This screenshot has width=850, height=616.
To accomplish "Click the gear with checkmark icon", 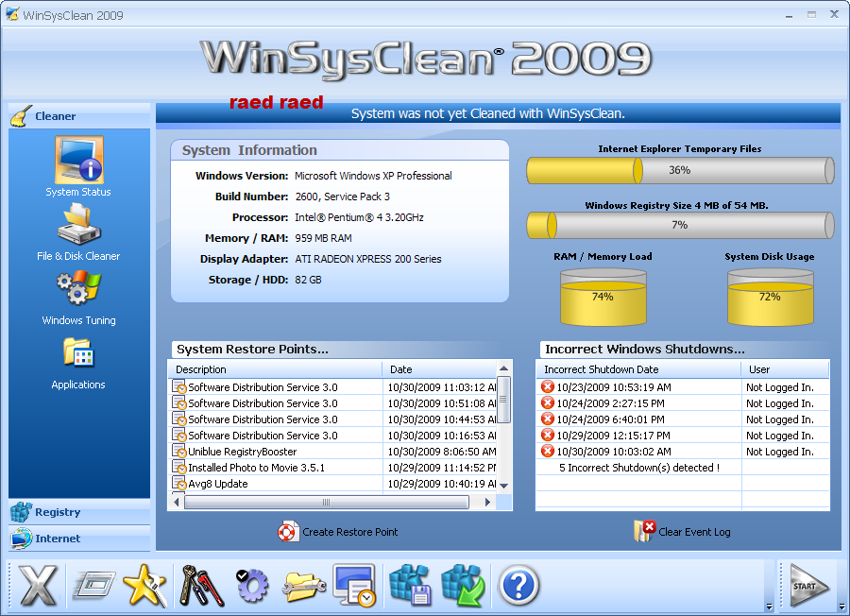I will click(x=252, y=585).
